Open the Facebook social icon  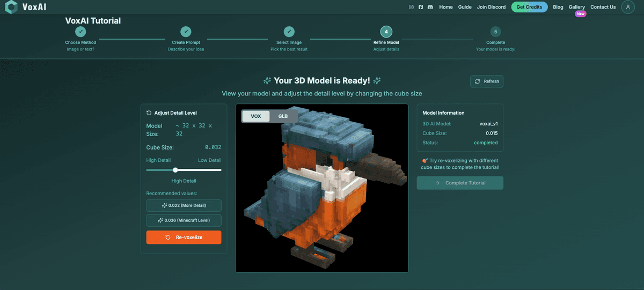coord(421,7)
